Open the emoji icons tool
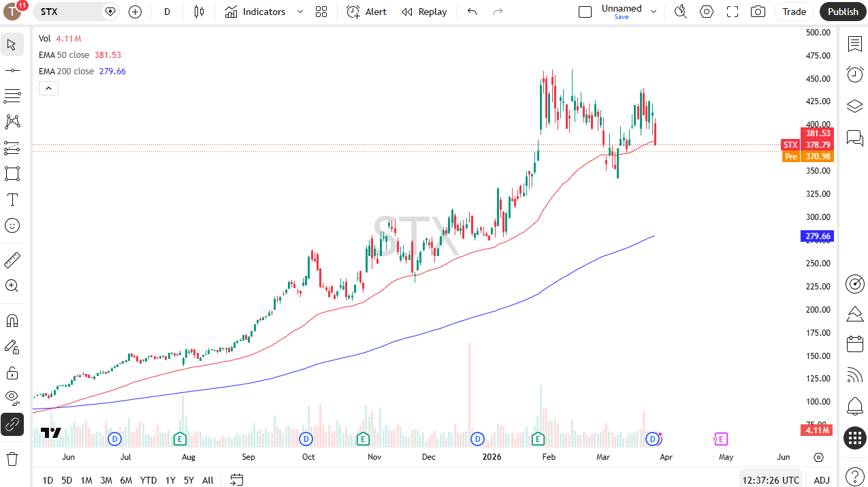Viewport: 868px width, 487px height. click(12, 225)
